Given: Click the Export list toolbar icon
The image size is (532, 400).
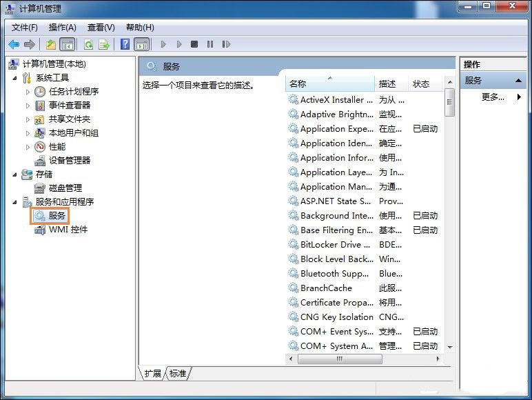Looking at the screenshot, I should click(104, 44).
